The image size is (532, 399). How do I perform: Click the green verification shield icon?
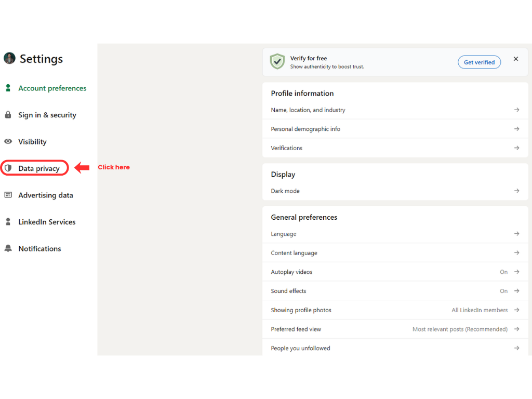[277, 61]
